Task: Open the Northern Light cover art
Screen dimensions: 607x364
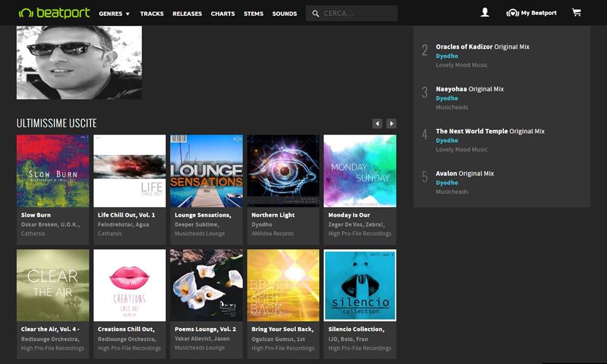Action: [283, 171]
